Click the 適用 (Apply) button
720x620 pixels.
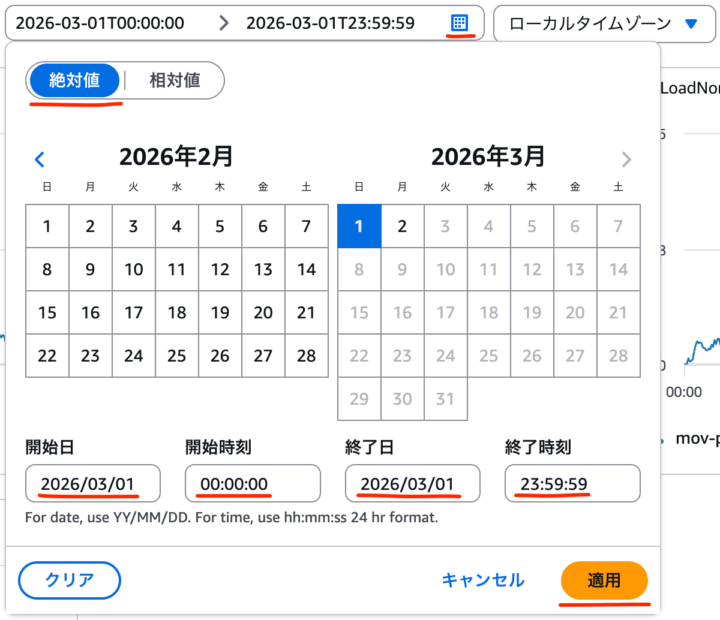(604, 580)
